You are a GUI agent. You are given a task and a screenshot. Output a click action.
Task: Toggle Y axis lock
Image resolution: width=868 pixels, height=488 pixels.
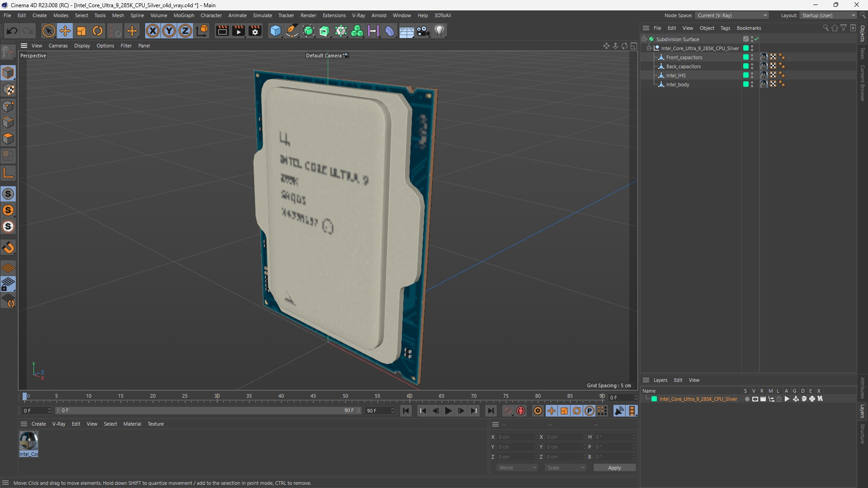(x=169, y=31)
